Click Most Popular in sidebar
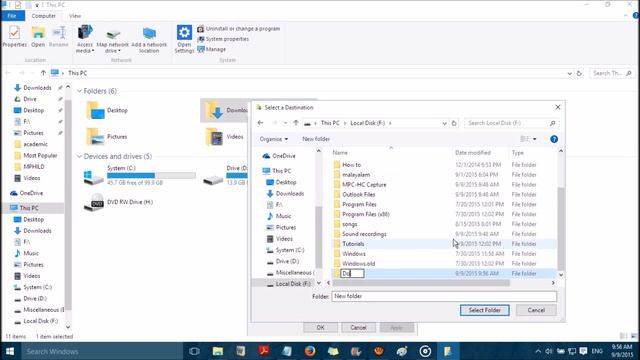This screenshot has height=360, width=640. pos(40,156)
